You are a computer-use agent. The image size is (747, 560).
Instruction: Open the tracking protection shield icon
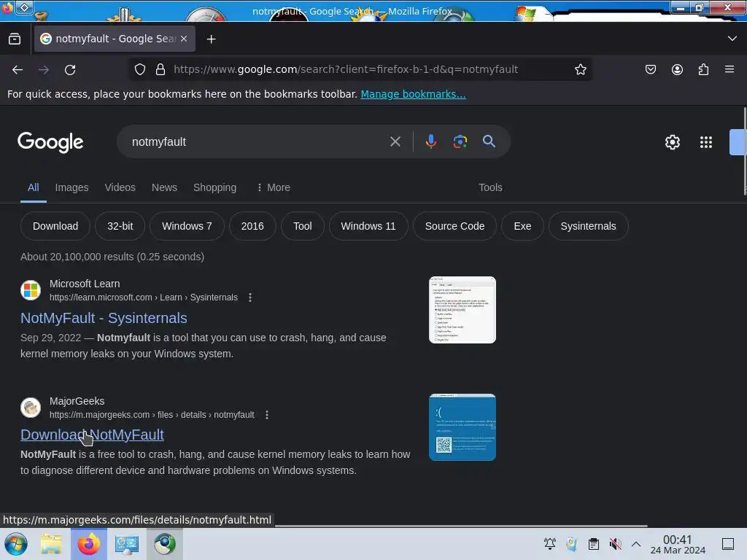[x=139, y=69]
